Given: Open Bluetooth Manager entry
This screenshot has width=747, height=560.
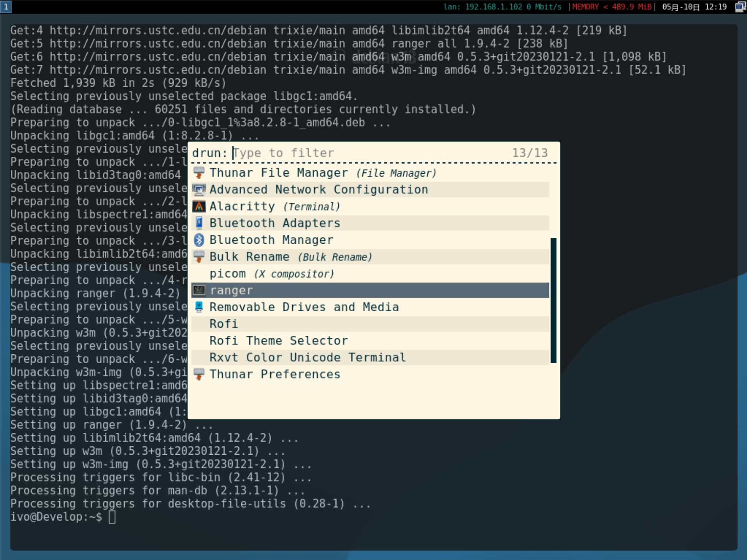Looking at the screenshot, I should [370, 240].
